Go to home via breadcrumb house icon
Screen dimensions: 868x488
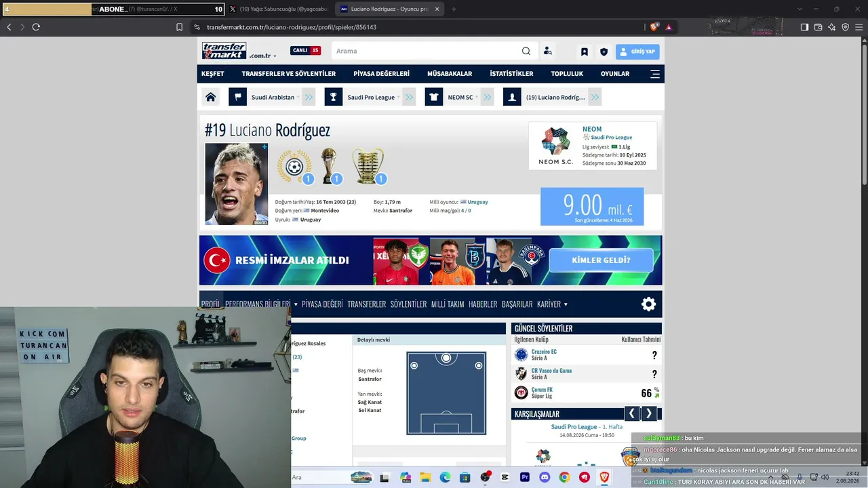pos(211,97)
